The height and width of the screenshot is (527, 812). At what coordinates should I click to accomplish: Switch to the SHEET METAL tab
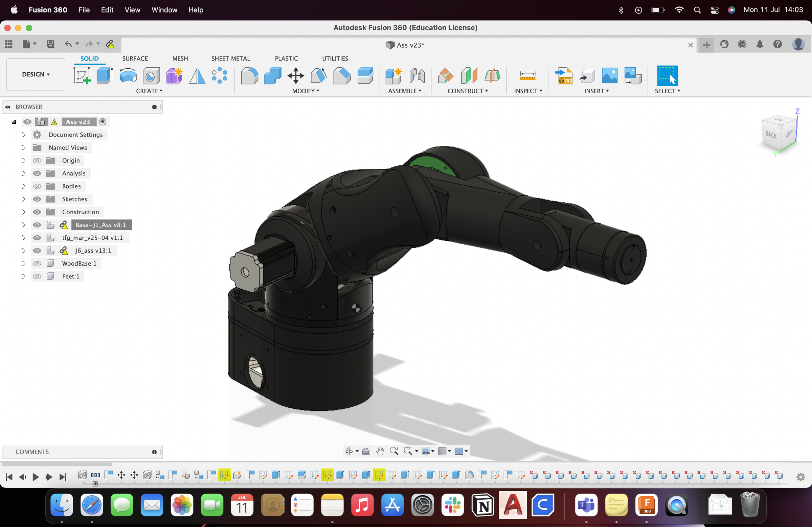pos(231,58)
